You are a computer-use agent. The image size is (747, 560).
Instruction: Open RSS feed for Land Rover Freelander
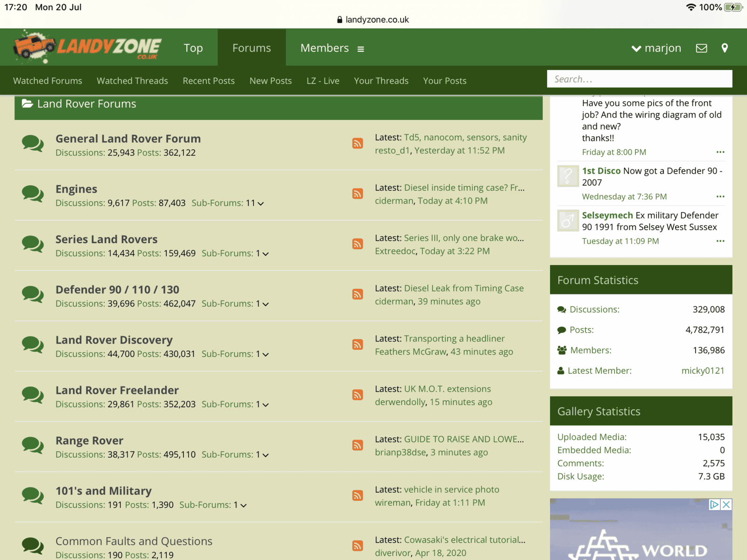pos(358,395)
